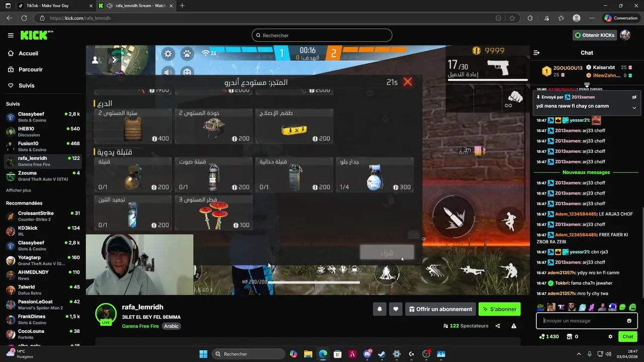This screenshot has width=644, height=362.
Task: Open the emoji picker in the message box
Action: (x=629, y=321)
